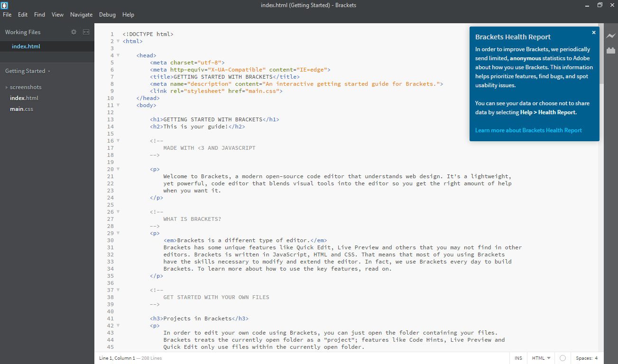Open the Debug menu

[107, 14]
